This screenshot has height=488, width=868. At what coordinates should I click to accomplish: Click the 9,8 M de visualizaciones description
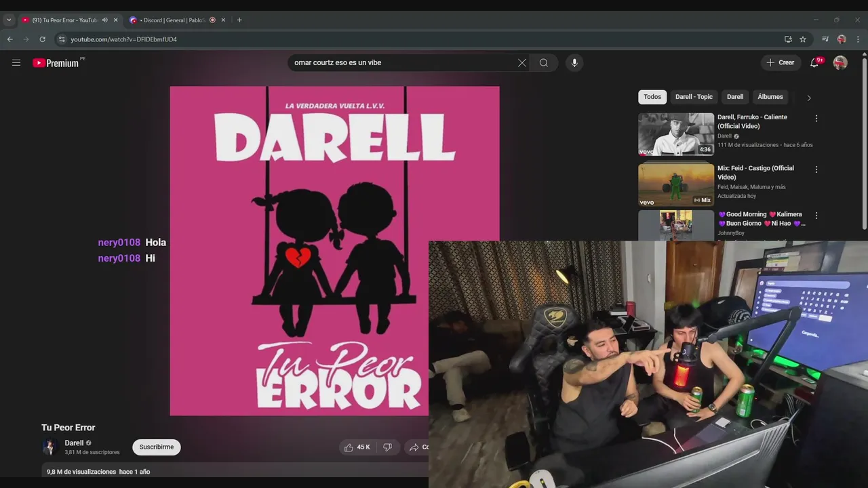98,472
